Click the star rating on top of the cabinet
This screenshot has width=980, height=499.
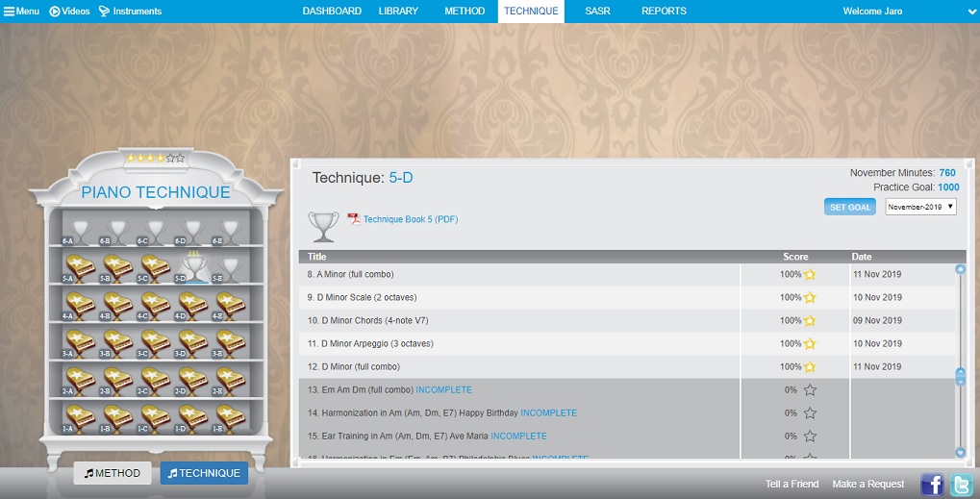tap(156, 158)
